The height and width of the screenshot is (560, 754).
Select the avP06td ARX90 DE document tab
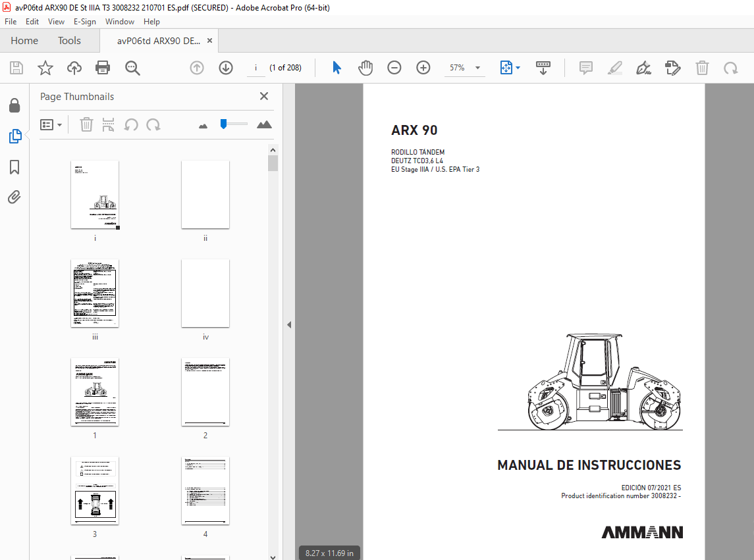tap(158, 41)
